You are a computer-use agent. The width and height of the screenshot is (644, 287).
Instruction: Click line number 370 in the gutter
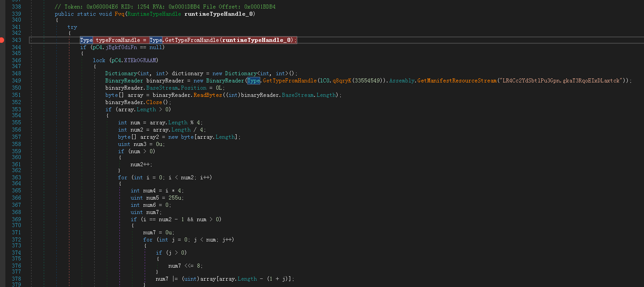[16, 225]
